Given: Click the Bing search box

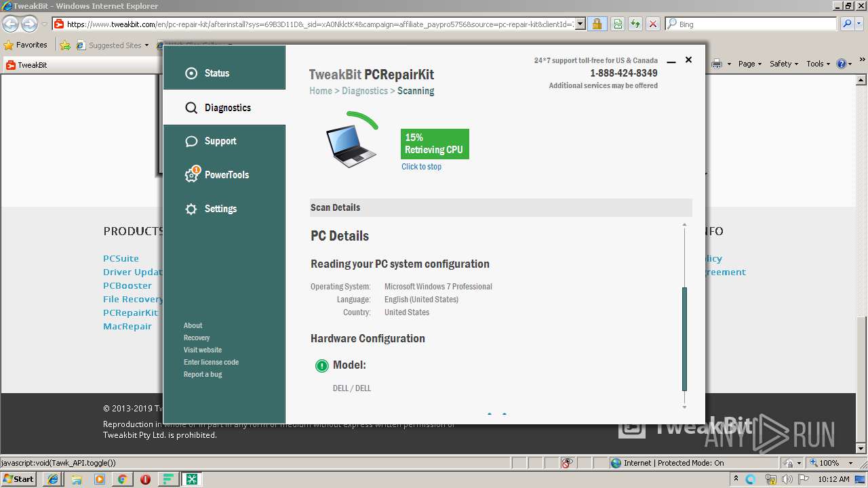Looking at the screenshot, I should click(751, 24).
